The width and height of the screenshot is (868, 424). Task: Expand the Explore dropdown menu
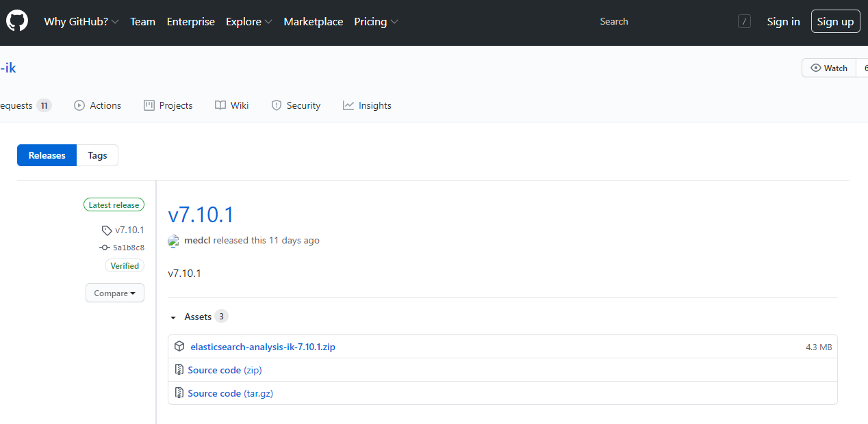tap(249, 22)
